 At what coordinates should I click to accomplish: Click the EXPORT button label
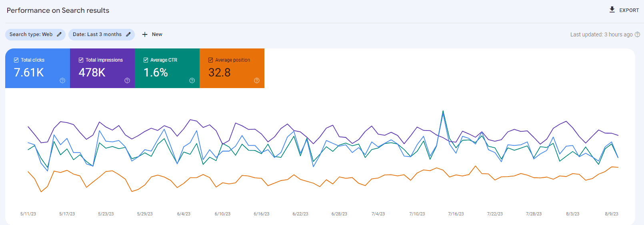tap(629, 10)
